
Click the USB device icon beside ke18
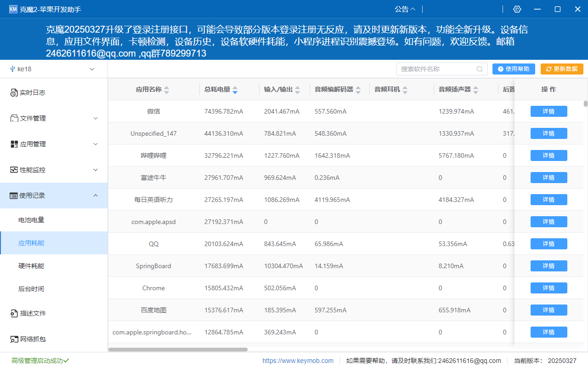[12, 69]
